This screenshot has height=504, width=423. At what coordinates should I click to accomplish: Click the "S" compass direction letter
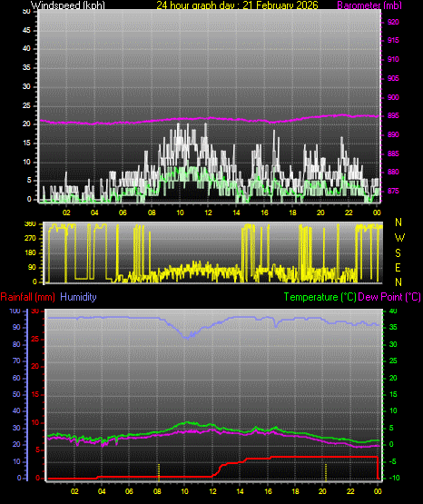pyautogui.click(x=398, y=253)
